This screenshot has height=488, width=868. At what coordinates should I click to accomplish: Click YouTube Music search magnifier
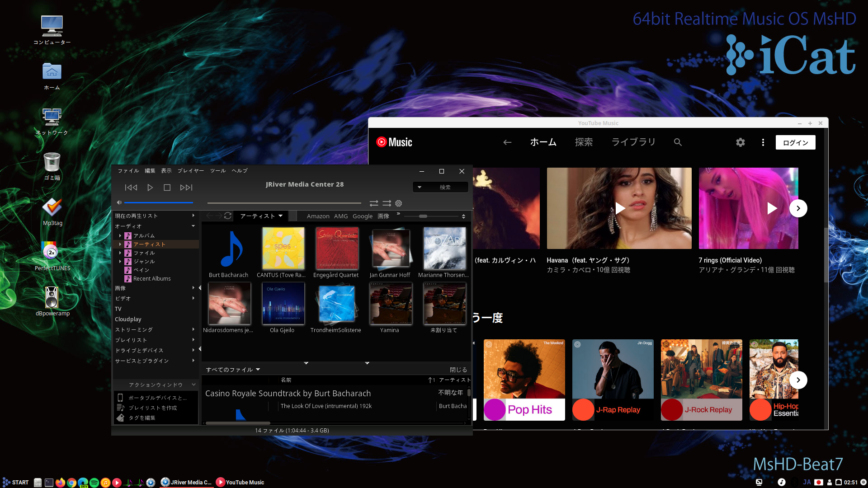coord(677,142)
